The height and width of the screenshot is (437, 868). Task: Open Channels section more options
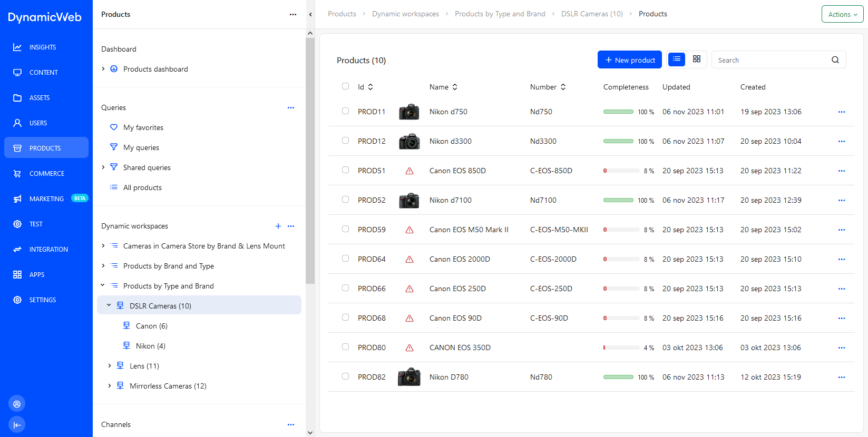291,425
